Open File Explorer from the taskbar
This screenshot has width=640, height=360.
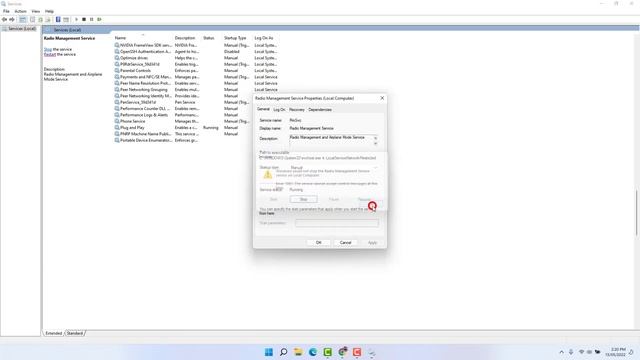tap(298, 352)
